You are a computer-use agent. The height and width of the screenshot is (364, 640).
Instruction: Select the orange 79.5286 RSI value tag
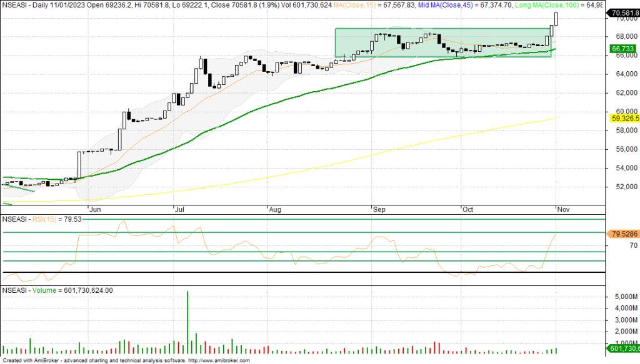click(622, 234)
